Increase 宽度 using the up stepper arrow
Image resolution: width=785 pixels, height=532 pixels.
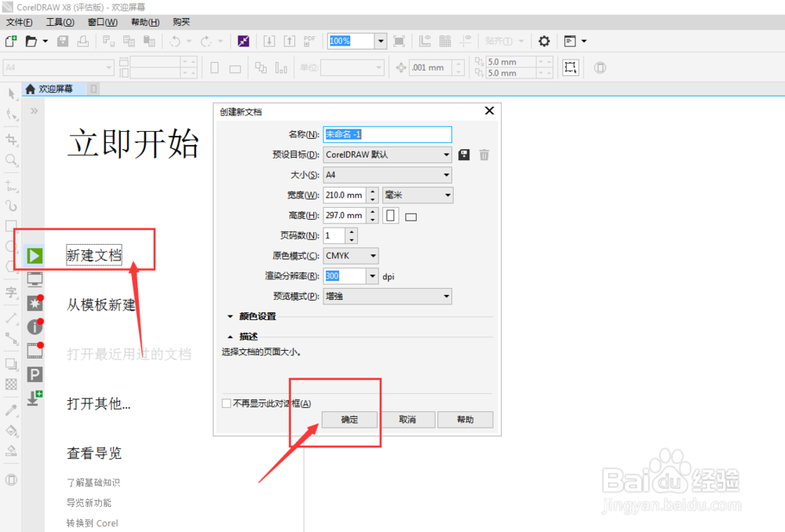tap(372, 191)
